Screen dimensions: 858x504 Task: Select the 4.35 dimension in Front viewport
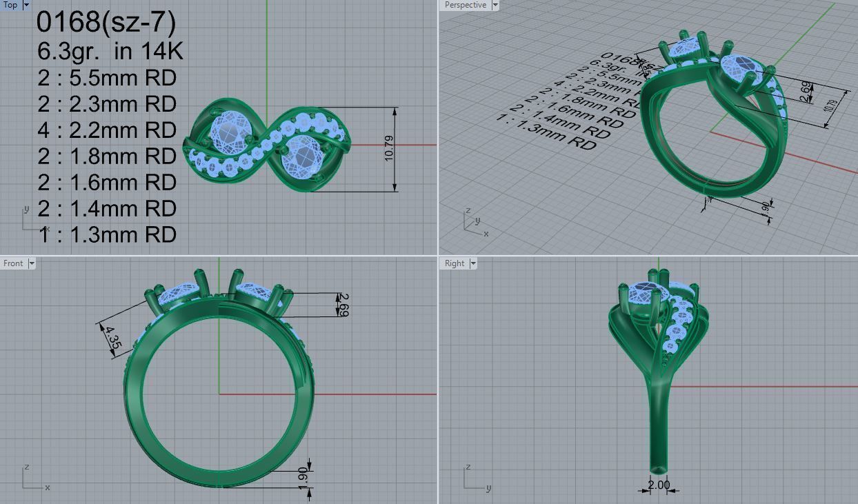(113, 338)
